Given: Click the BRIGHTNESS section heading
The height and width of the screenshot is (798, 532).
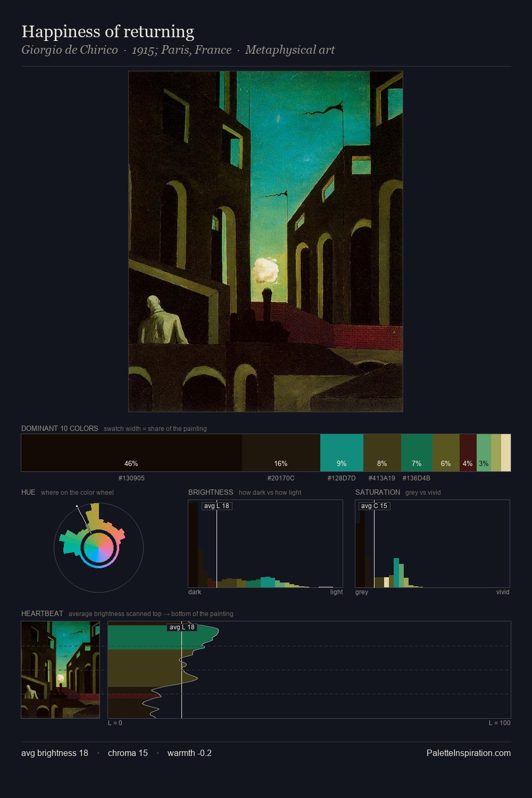Looking at the screenshot, I should tap(211, 492).
